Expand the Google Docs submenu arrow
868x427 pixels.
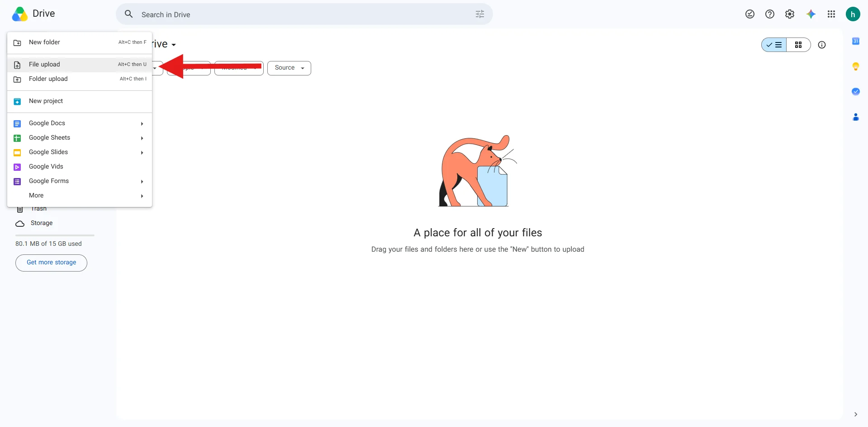142,124
